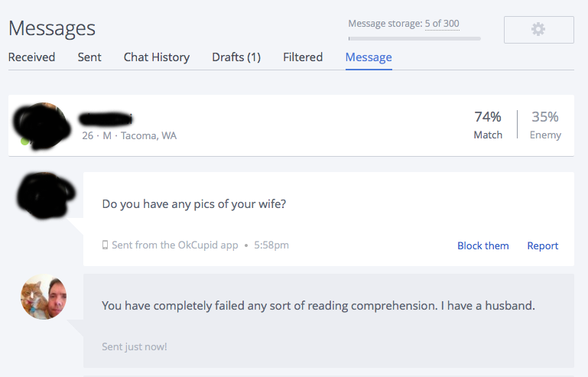Click the 35% Enemy score
This screenshot has height=377, width=588.
pos(545,125)
